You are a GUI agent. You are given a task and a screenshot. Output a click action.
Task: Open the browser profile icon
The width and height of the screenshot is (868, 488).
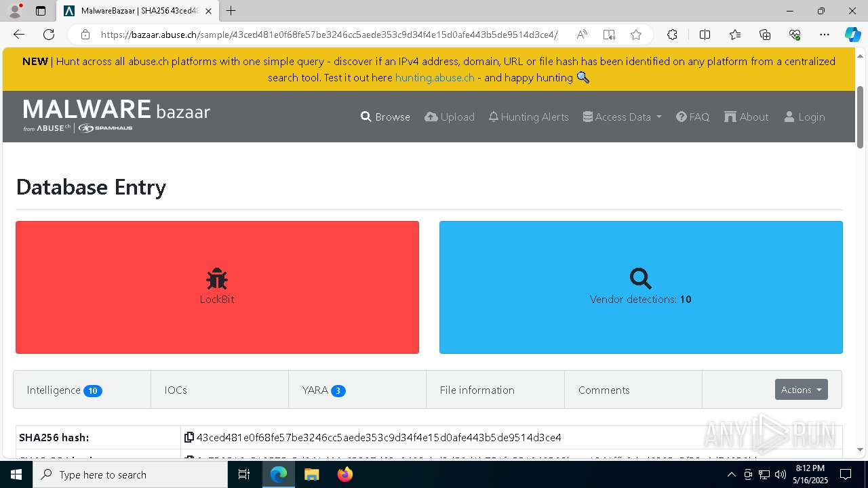(15, 11)
